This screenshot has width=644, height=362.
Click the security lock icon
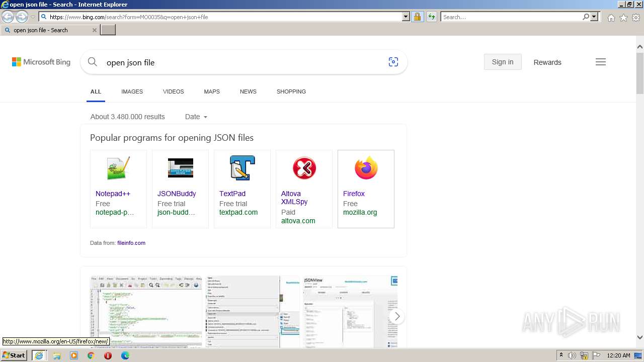click(417, 17)
